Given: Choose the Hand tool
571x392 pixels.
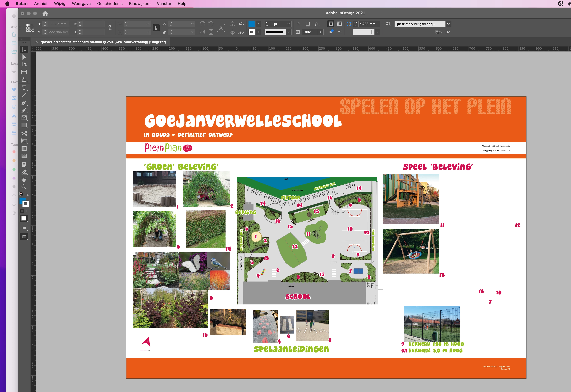Looking at the screenshot, I should coord(24,179).
